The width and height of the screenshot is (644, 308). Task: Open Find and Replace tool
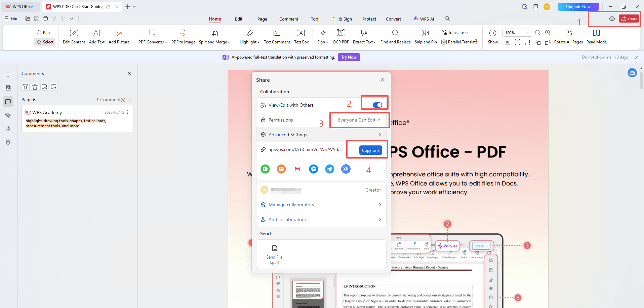tap(395, 36)
